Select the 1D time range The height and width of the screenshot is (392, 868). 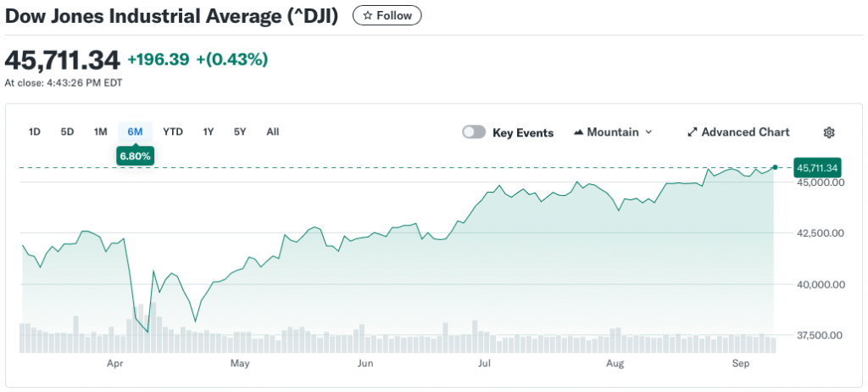(35, 132)
